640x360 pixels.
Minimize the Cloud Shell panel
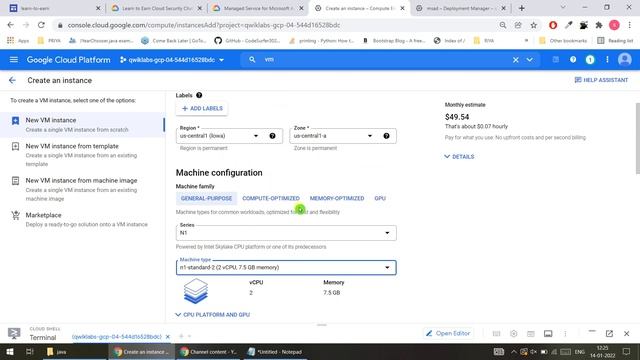tap(592, 331)
